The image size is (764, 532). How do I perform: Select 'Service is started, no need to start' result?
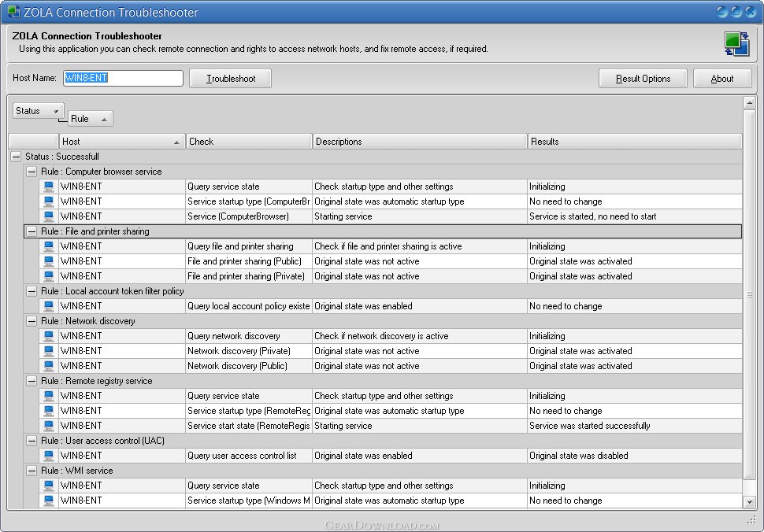coord(634,216)
